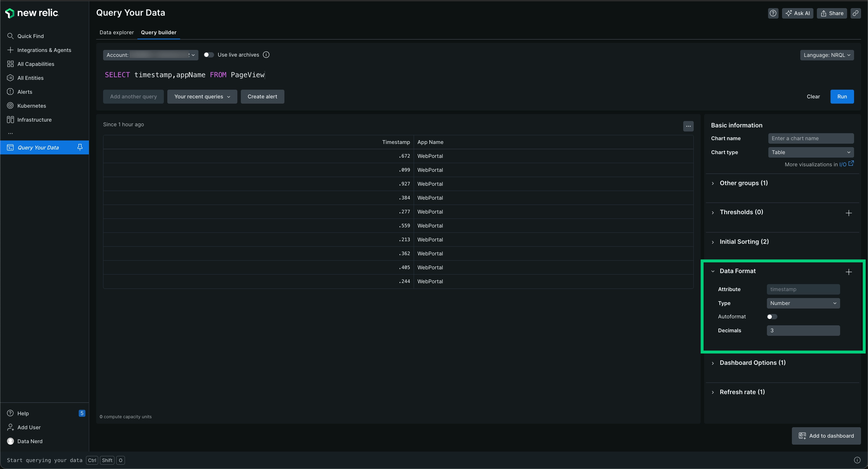Click the ellipsis menu icon on chart
This screenshot has height=469, width=868.
point(688,126)
